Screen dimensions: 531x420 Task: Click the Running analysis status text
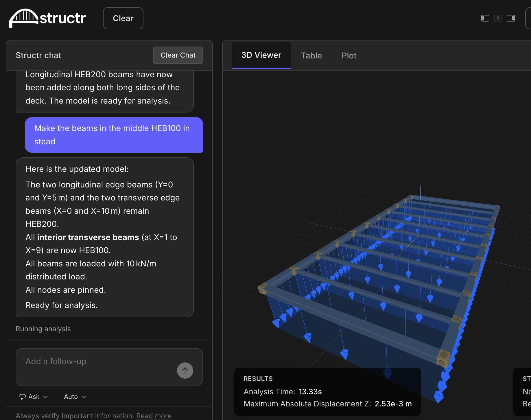(x=43, y=329)
